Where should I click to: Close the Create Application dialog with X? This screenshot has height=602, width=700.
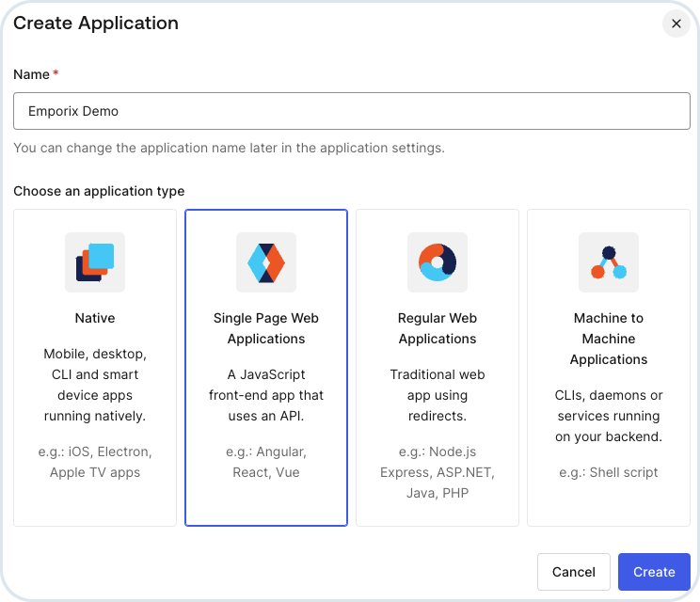(676, 24)
